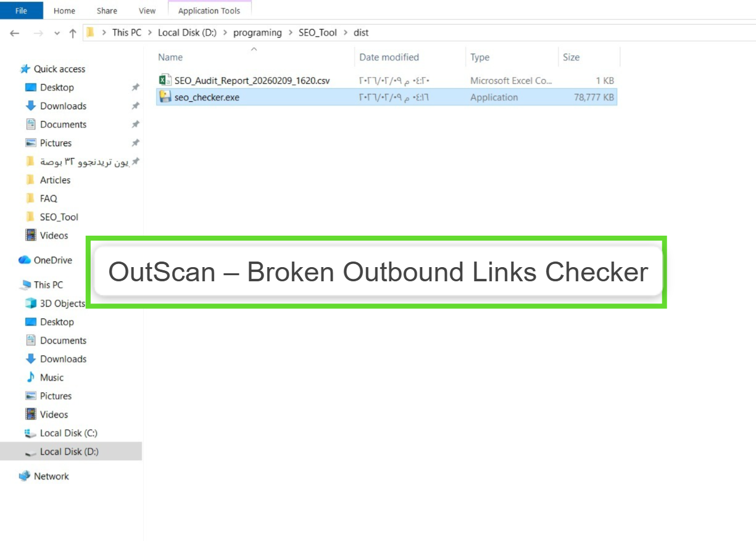Navigate up one folder level

click(x=72, y=33)
